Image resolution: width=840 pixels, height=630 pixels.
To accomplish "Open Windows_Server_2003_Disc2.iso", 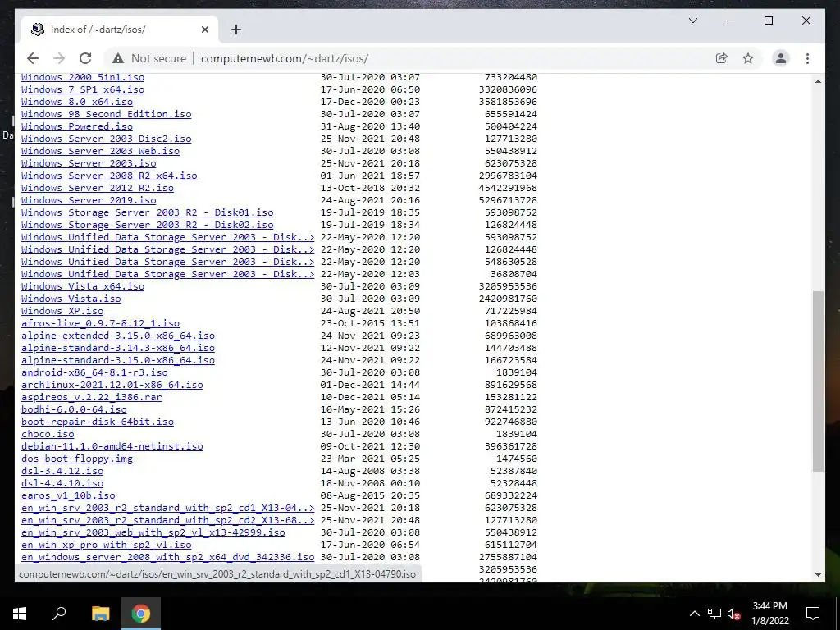I will click(106, 139).
